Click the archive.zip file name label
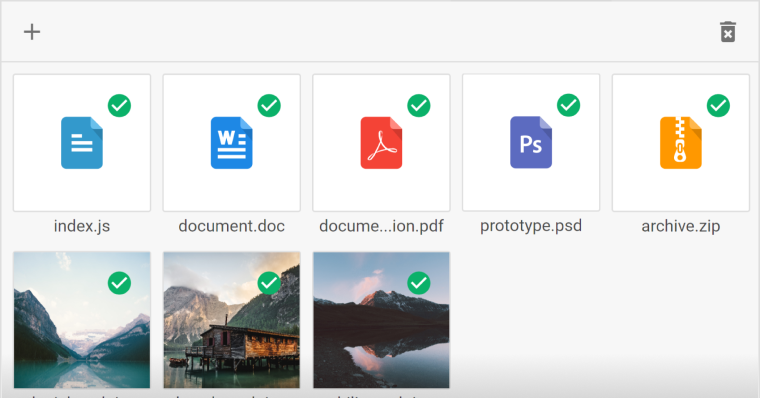 681,226
